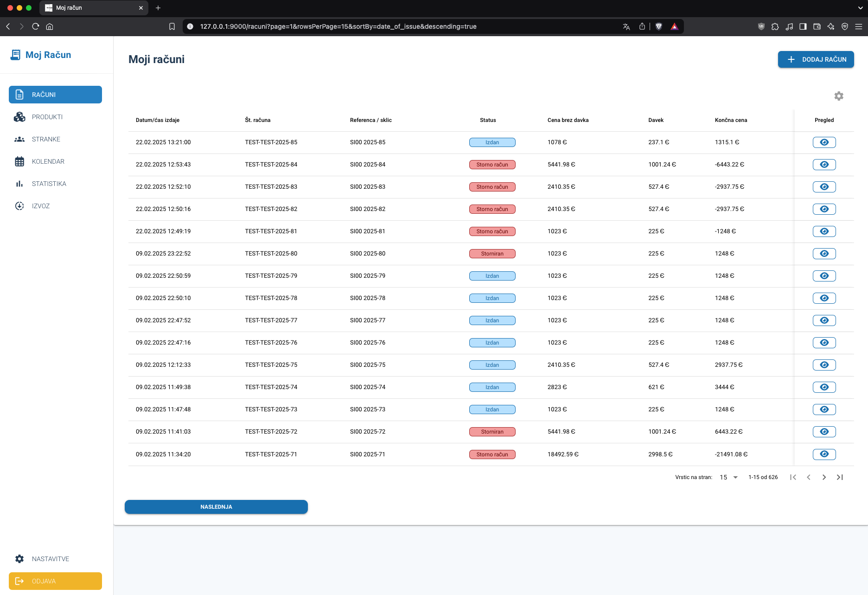This screenshot has height=595, width=868.
Task: Open browser translate icon
Action: pos(626,26)
